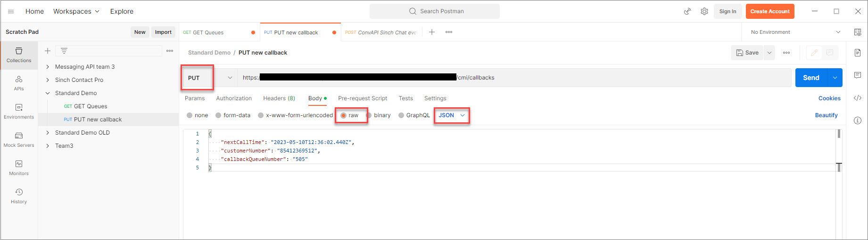Open the Monitors sidebar panel
This screenshot has height=240, width=868.
pyautogui.click(x=19, y=168)
